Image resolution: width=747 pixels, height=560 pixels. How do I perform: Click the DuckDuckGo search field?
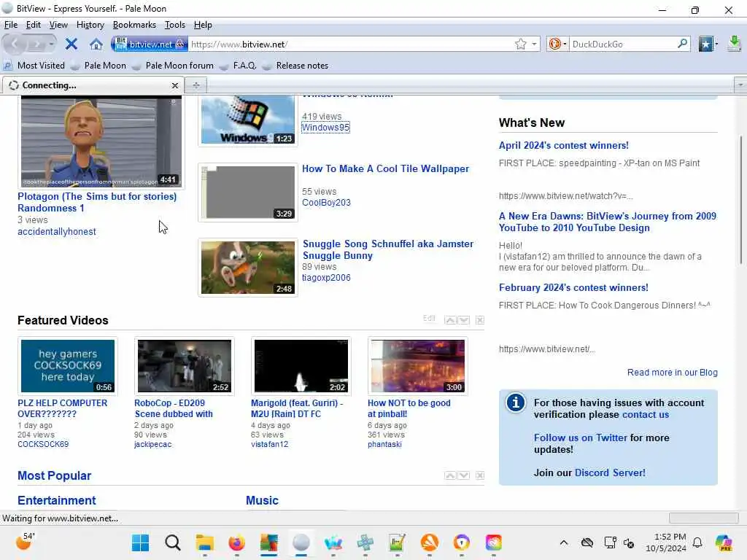point(623,44)
